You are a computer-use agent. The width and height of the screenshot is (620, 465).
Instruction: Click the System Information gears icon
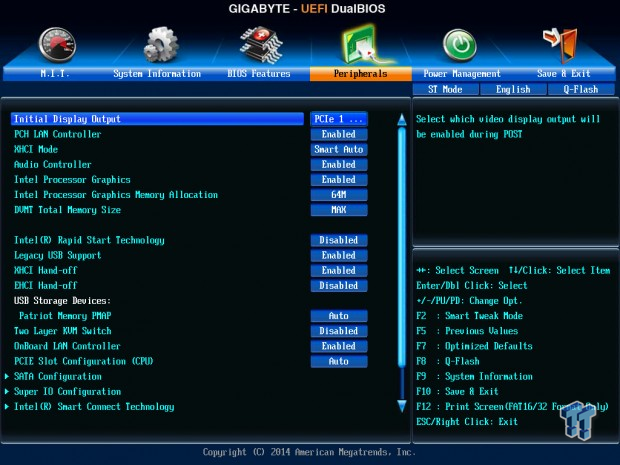(161, 45)
